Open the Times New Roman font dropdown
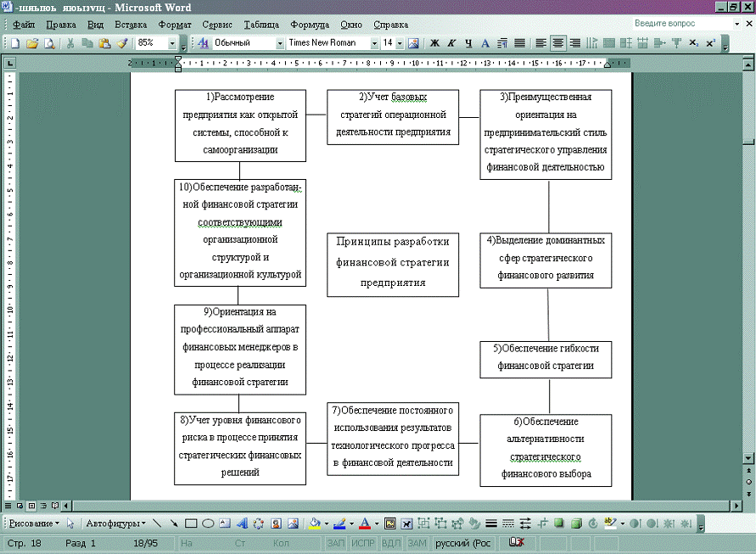Screen dimensions: 756x554 [x=373, y=42]
